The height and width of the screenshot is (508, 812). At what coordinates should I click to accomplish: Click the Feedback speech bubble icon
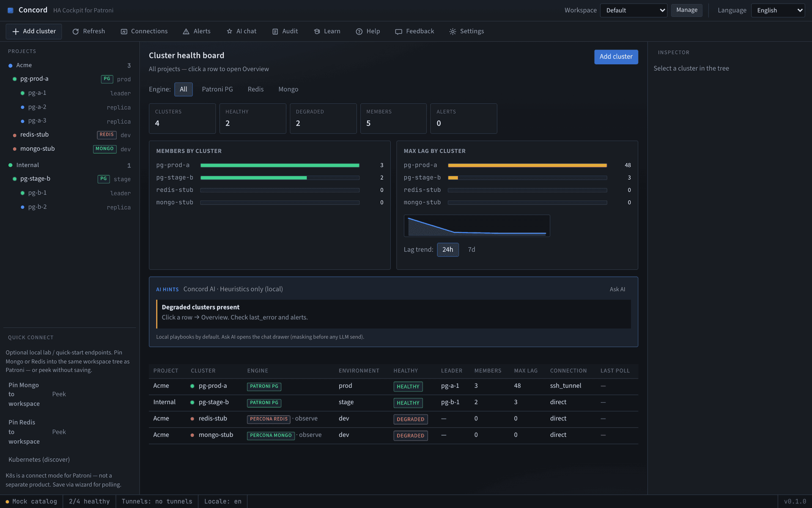click(398, 31)
